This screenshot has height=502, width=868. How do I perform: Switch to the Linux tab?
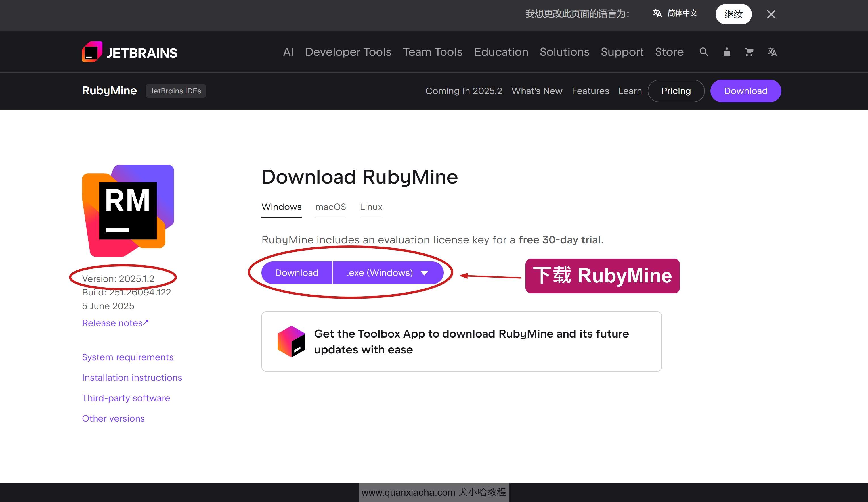coord(371,207)
